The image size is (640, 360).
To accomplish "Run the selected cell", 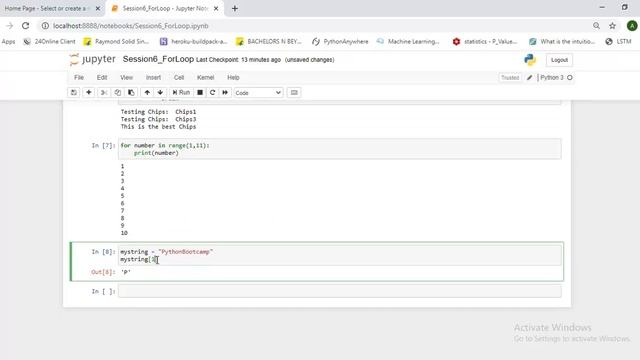I will [x=181, y=93].
